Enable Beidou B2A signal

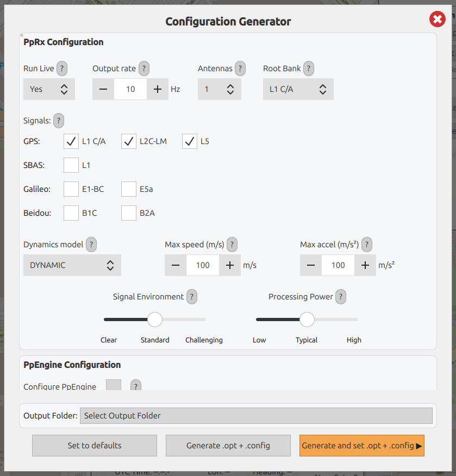coord(129,213)
